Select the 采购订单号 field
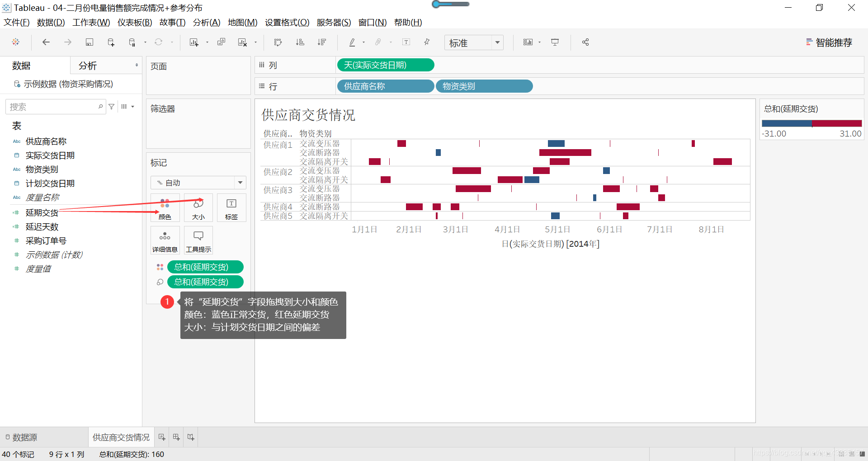The height and width of the screenshot is (461, 868). click(46, 240)
